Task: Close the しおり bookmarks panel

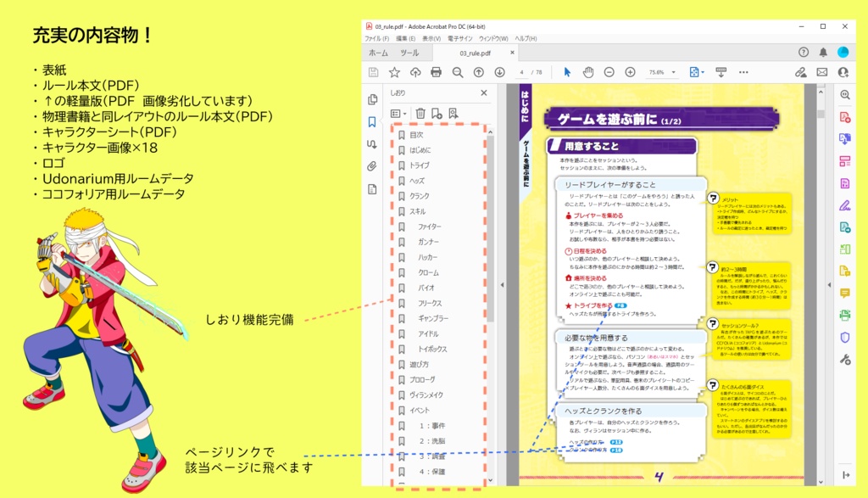Action: tap(484, 93)
